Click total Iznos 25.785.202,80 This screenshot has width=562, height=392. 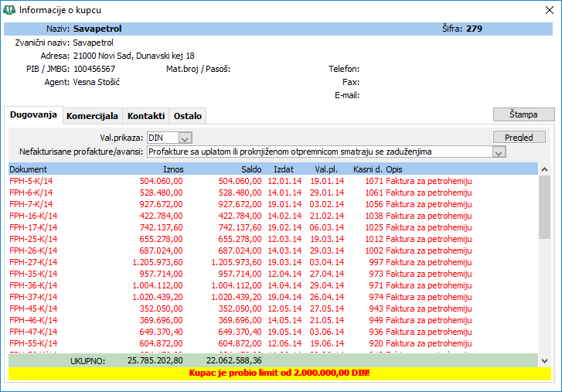(155, 360)
